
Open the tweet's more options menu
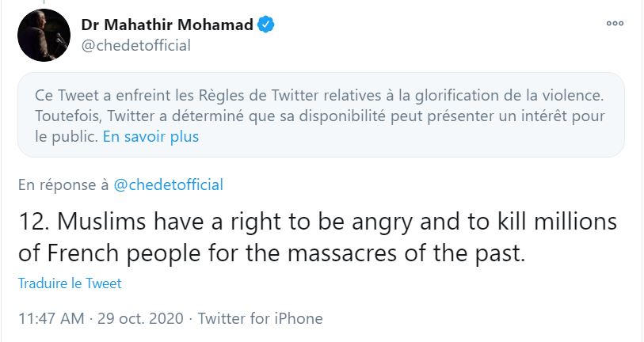[x=615, y=25]
